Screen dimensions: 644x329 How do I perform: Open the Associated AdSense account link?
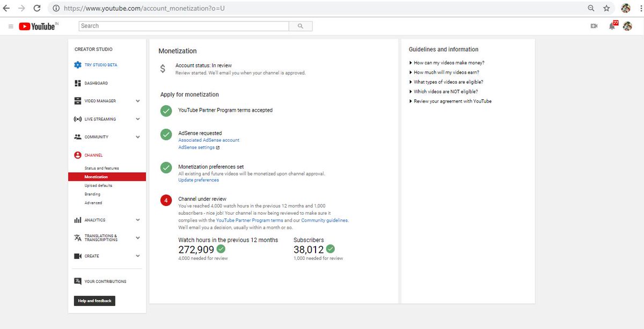(x=209, y=140)
